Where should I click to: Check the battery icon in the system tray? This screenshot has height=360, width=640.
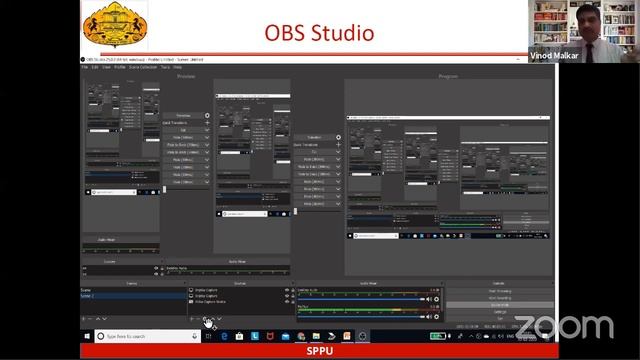(x=438, y=336)
